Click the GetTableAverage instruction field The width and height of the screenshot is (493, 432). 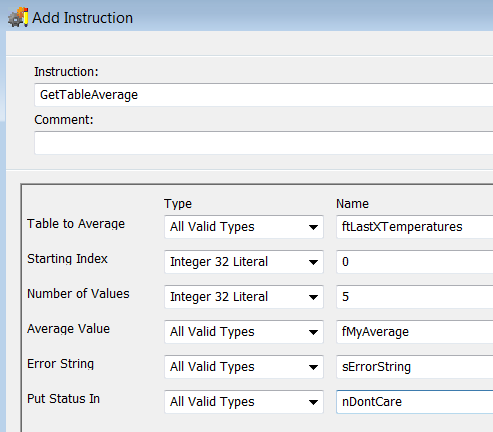264,95
